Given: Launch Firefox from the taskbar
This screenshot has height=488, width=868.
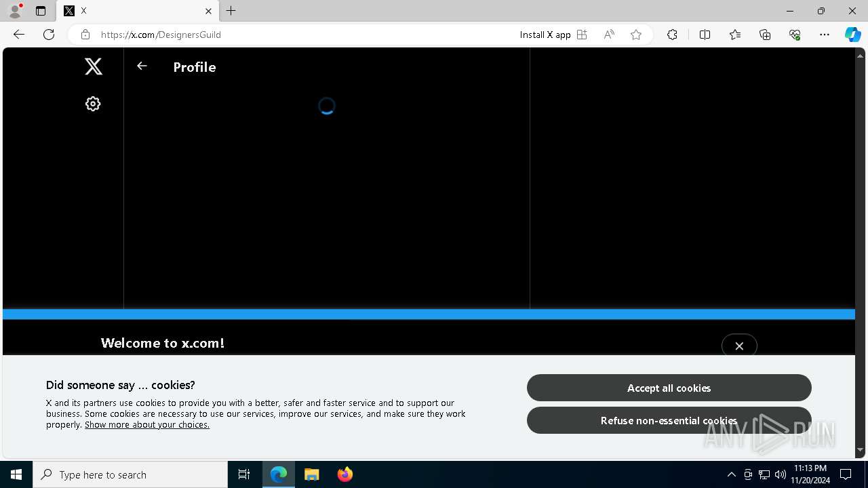Looking at the screenshot, I should pos(345,474).
